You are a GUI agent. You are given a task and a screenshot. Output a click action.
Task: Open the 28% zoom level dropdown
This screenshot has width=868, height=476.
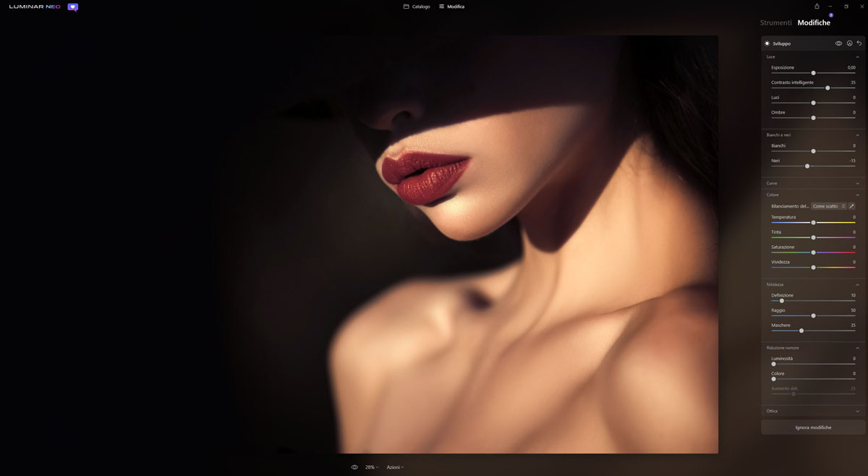click(372, 467)
